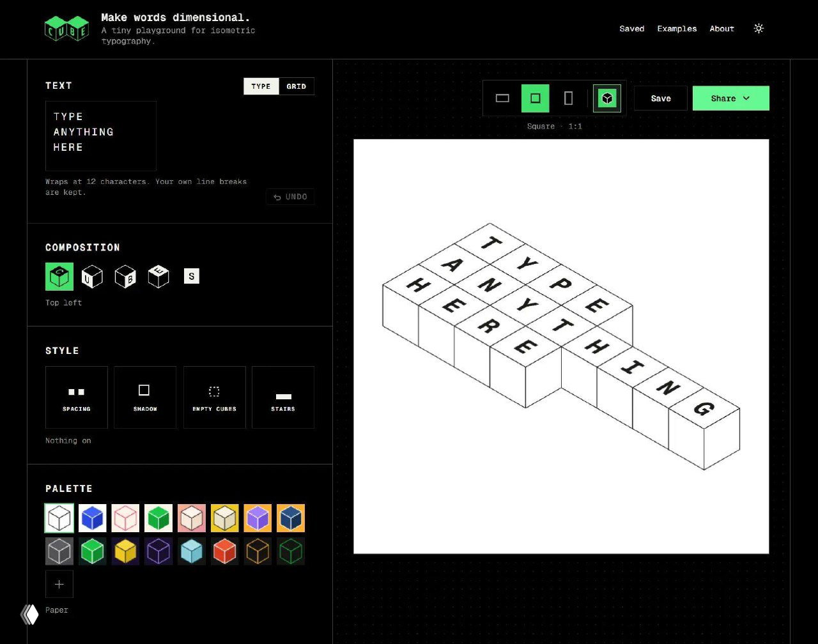
Task: Select the green cube on dark palette
Action: [93, 551]
